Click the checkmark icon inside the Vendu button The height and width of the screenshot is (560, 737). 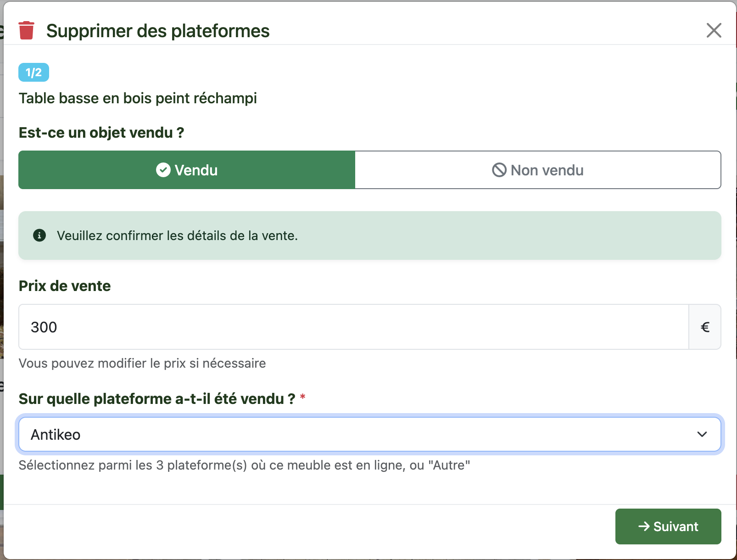[x=163, y=170]
